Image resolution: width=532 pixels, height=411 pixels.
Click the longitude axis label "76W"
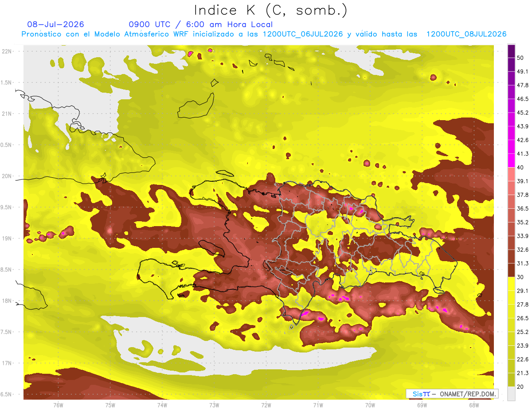tap(58, 405)
